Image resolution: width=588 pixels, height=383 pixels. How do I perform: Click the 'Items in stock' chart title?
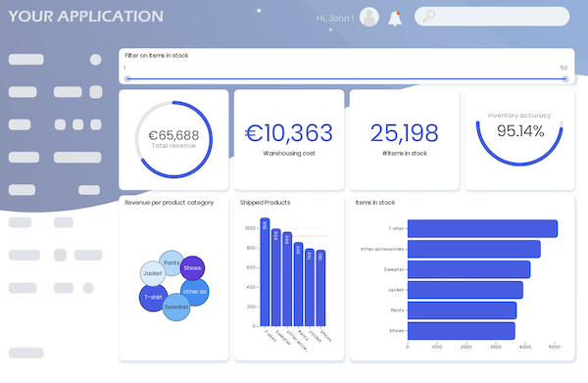(375, 203)
